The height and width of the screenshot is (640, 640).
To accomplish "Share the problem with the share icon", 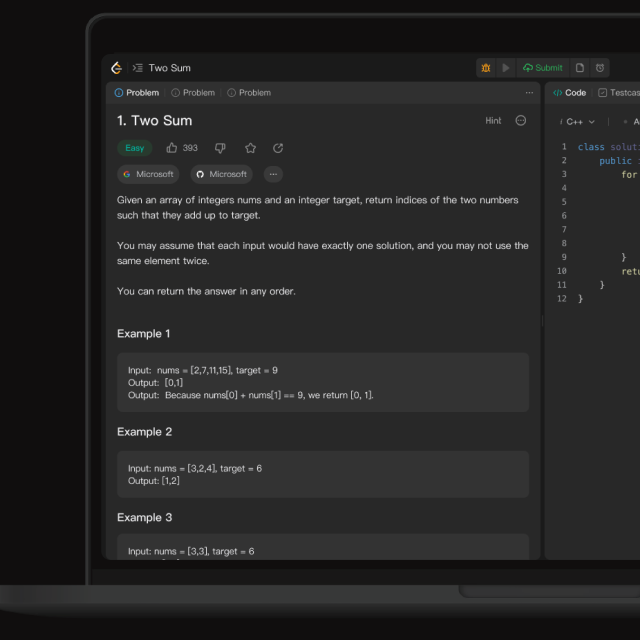I will coord(278,148).
